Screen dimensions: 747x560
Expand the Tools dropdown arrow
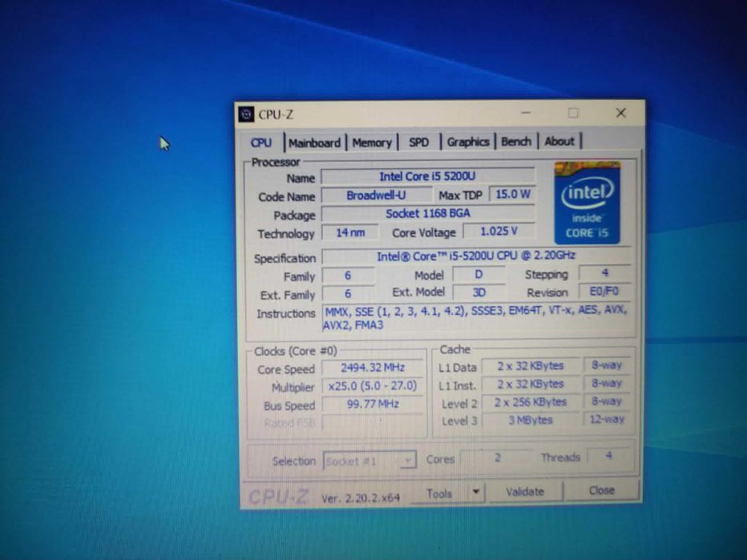(x=476, y=492)
